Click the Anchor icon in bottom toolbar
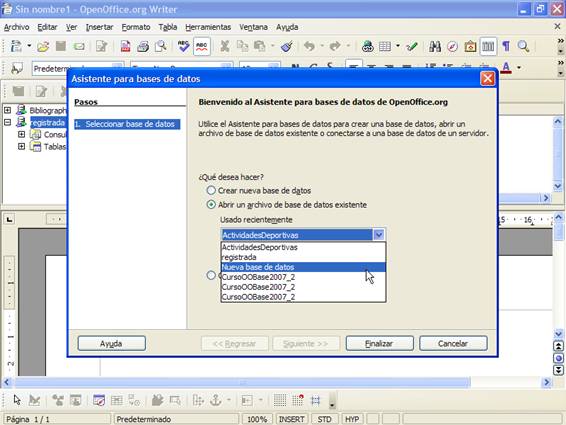Image resolution: width=566 pixels, height=425 pixels. click(x=216, y=400)
